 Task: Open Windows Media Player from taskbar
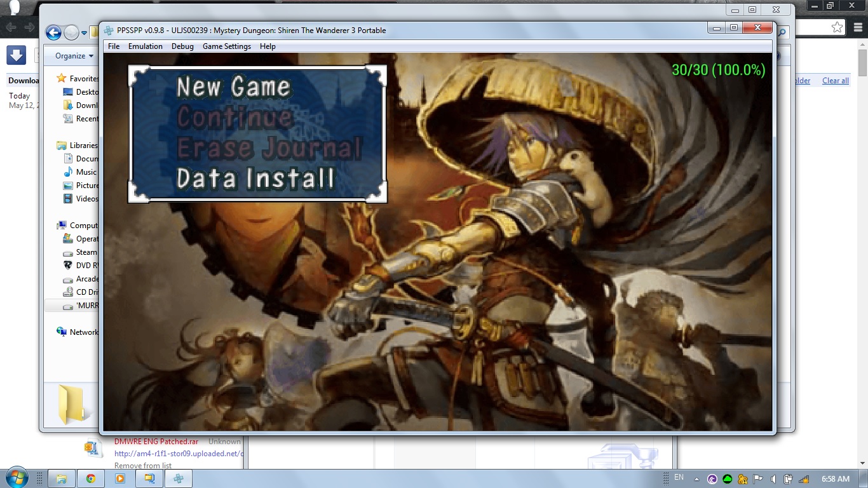point(120,478)
